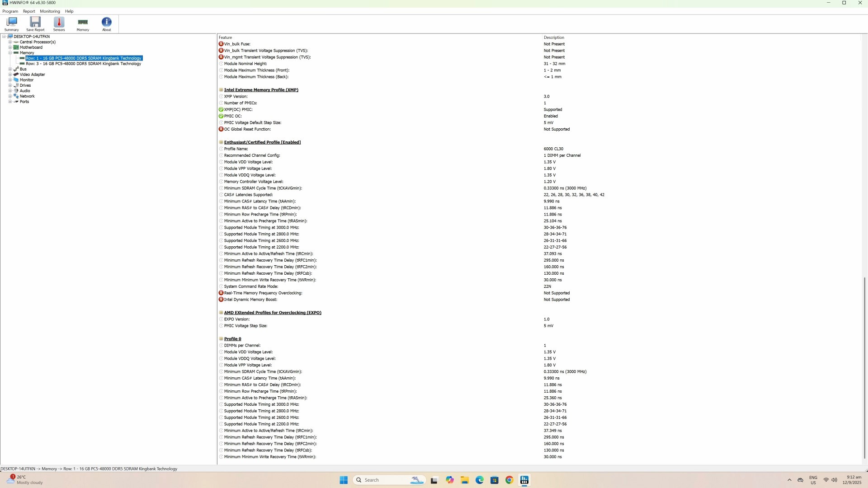
Task: Show hidden tray icons chevron
Action: click(x=789, y=480)
